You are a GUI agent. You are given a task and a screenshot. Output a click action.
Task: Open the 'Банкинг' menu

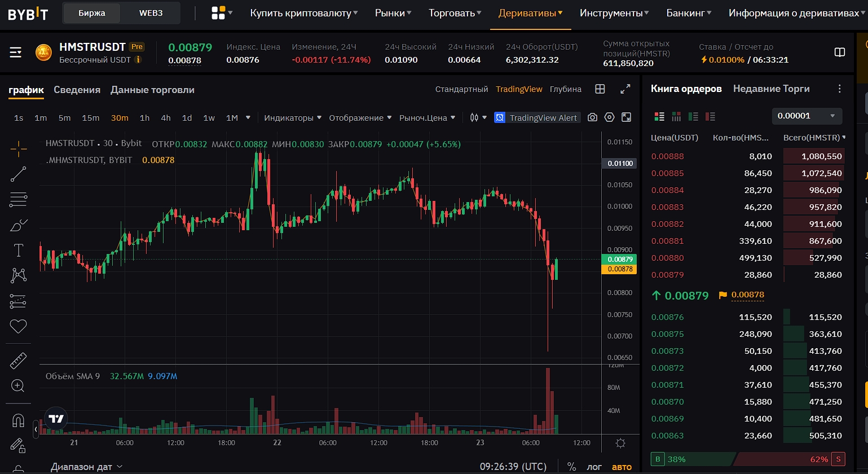pos(689,13)
